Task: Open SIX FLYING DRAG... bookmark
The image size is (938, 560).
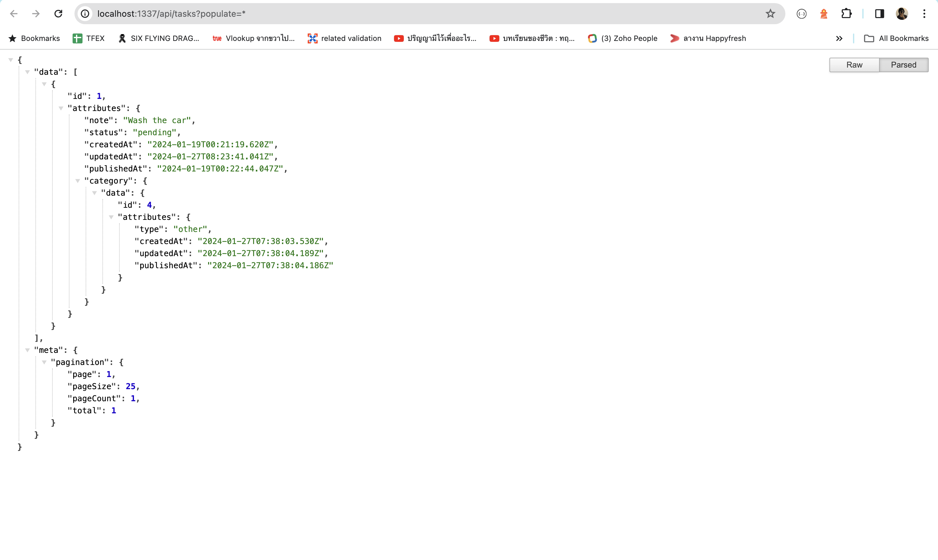Action: pos(159,38)
